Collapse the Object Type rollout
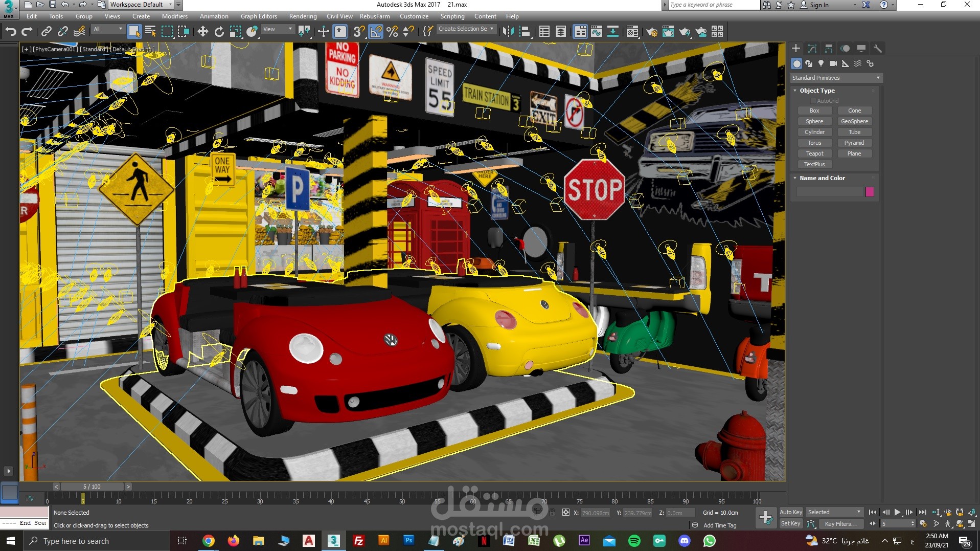This screenshot has height=551, width=980. coord(817,91)
